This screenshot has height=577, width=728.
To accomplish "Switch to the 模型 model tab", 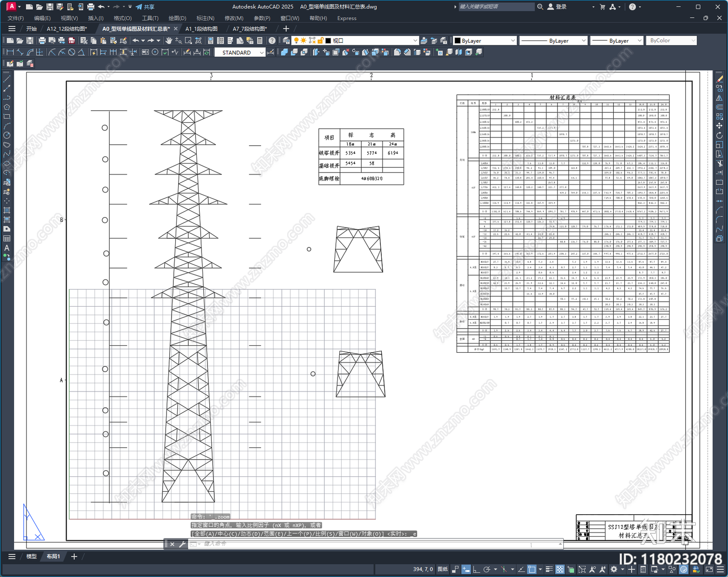I will click(31, 557).
